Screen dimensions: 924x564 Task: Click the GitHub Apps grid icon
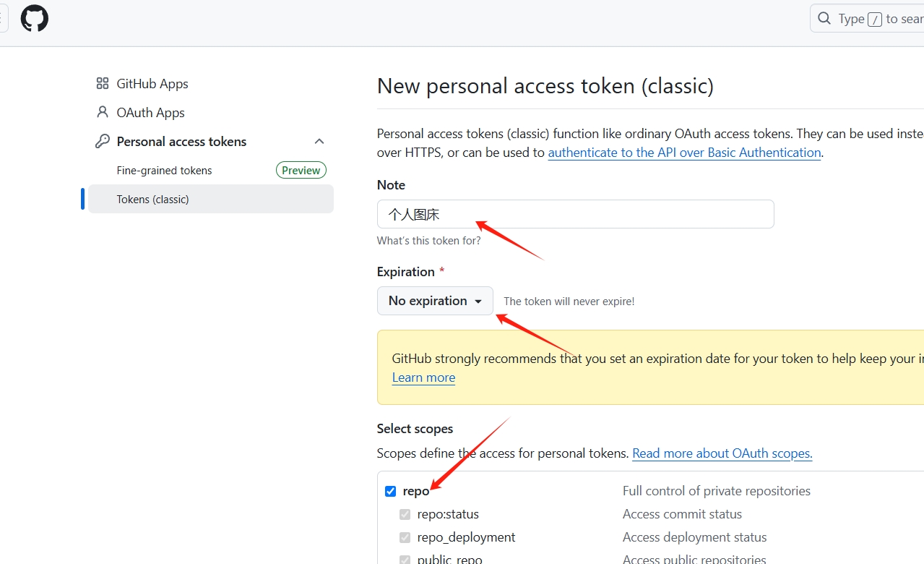(x=103, y=84)
